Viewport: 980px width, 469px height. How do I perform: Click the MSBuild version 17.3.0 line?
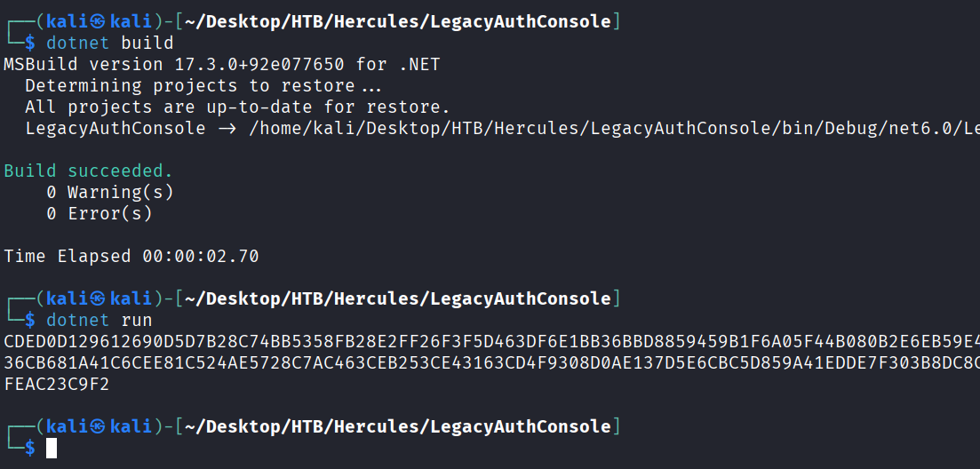[x=222, y=64]
